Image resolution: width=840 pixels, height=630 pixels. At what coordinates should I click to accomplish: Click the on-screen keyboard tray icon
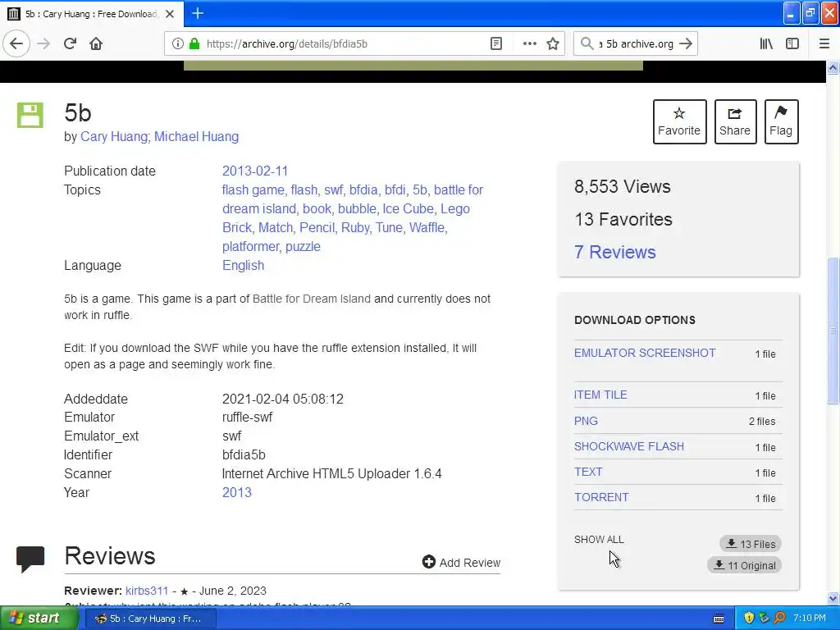click(719, 619)
